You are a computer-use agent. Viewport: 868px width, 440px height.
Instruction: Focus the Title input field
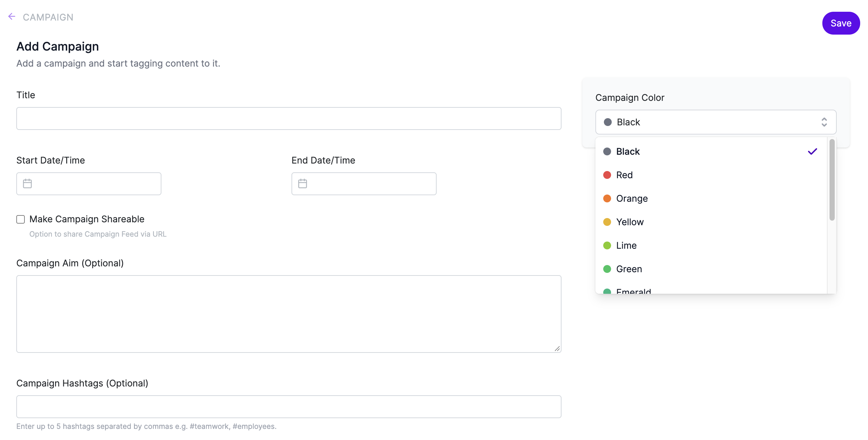[x=289, y=118]
